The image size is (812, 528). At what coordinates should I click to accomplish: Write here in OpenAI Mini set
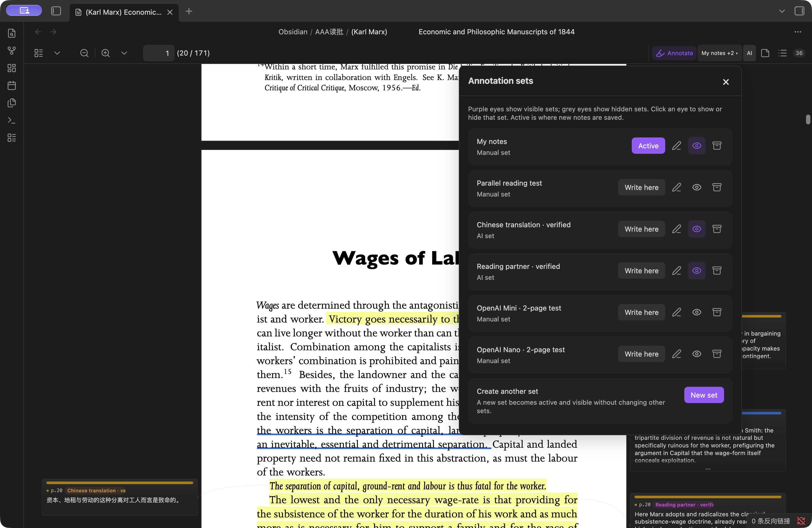click(x=642, y=312)
